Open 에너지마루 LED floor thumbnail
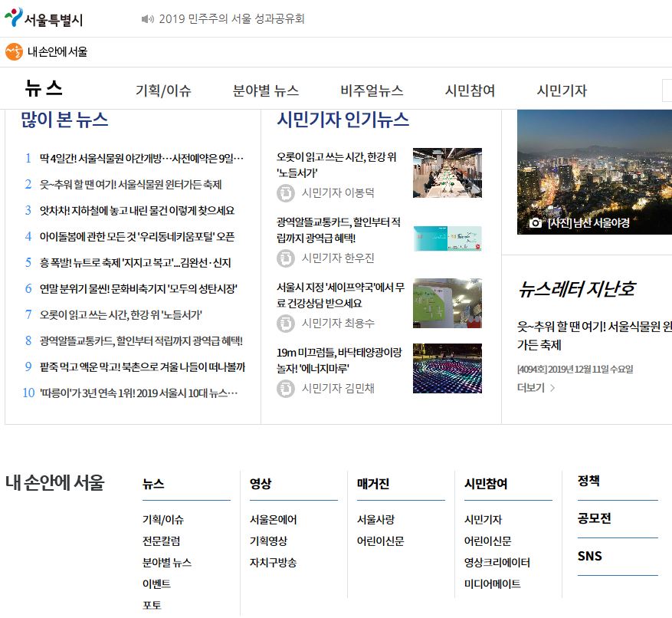 [x=447, y=368]
